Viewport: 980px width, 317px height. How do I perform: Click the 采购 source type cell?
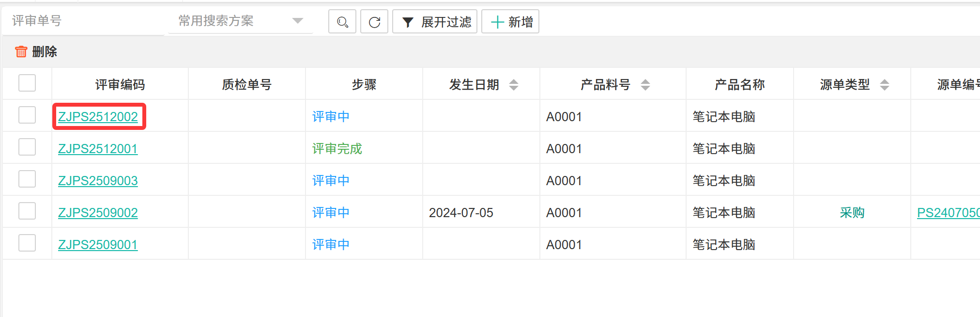tap(852, 213)
